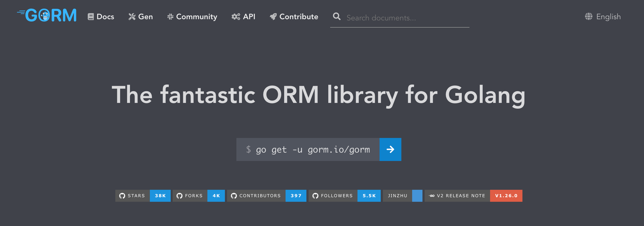This screenshot has height=226, width=644.
Task: Click the blue swatch on JINZHU badge
Action: pos(417,196)
